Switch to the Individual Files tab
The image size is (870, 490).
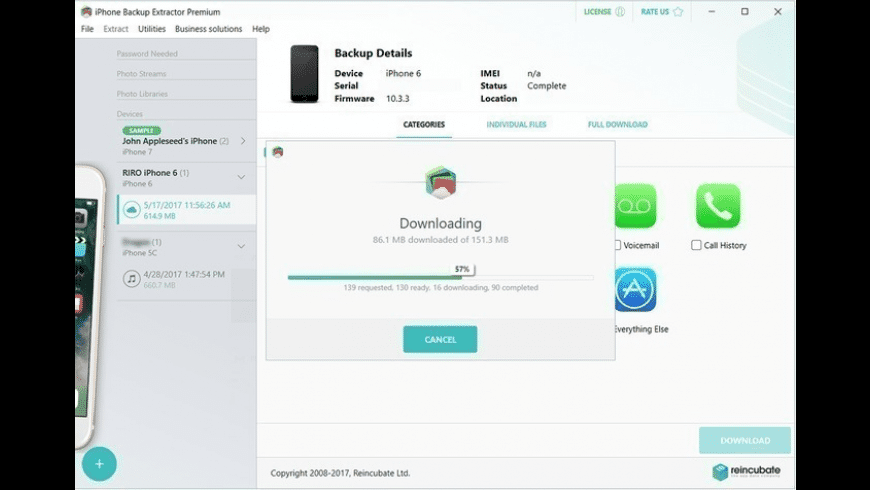(x=517, y=124)
